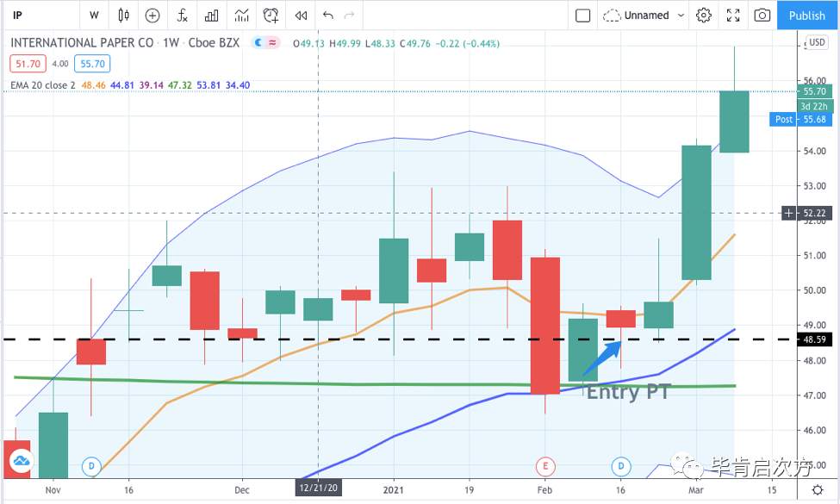The image size is (840, 504).
Task: Click the extended hours session indicator badge
Action: coord(266,43)
